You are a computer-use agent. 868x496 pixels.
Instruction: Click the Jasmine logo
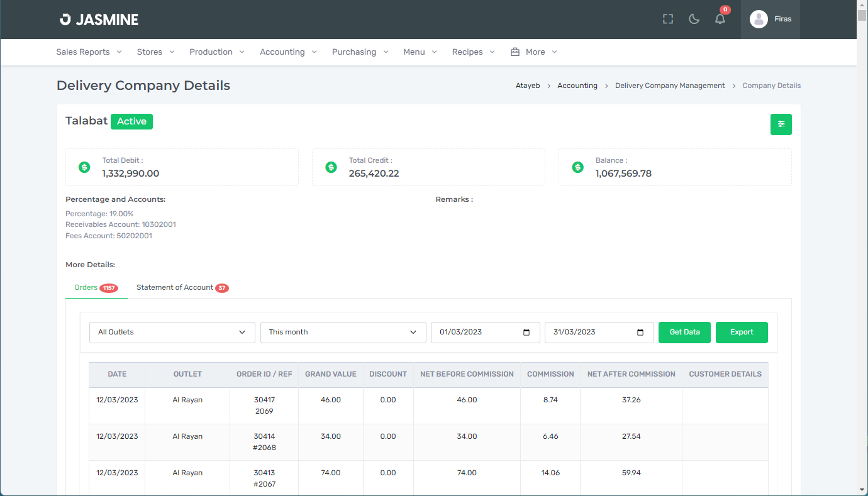(x=99, y=19)
